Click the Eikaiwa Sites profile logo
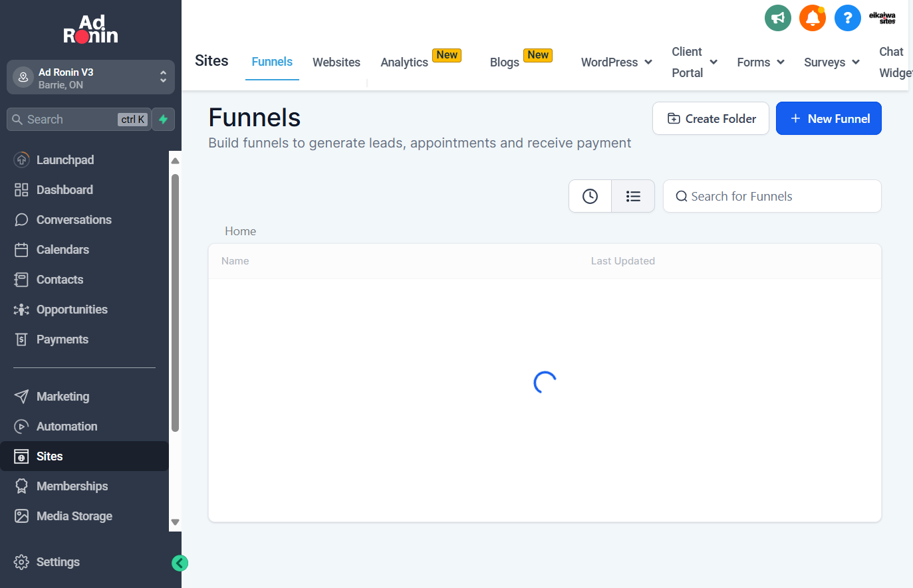Screen dimensions: 913x588 pyautogui.click(x=882, y=18)
